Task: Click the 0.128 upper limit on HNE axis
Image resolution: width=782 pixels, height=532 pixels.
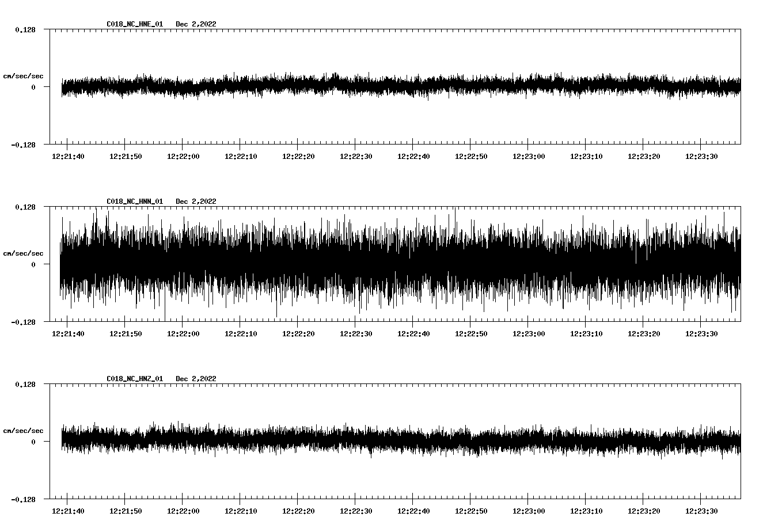Action: 25,29
